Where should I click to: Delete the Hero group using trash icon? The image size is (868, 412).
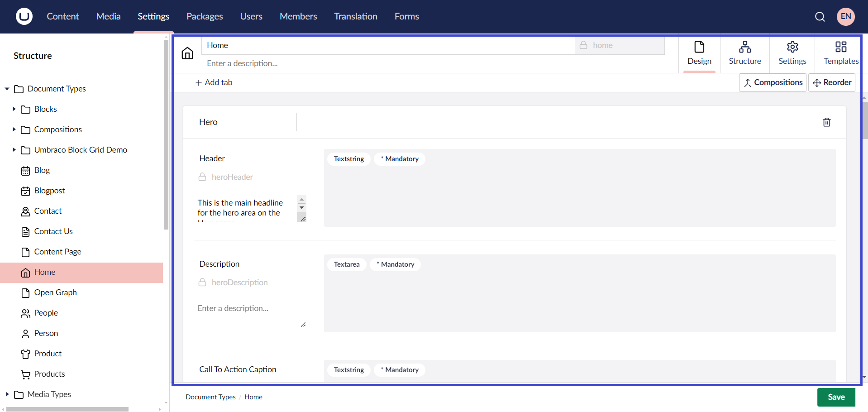point(826,122)
